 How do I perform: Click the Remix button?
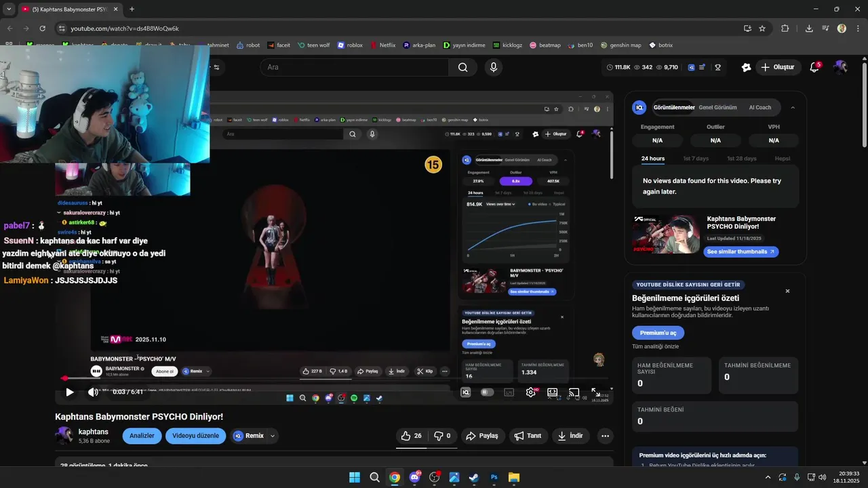[x=249, y=436]
